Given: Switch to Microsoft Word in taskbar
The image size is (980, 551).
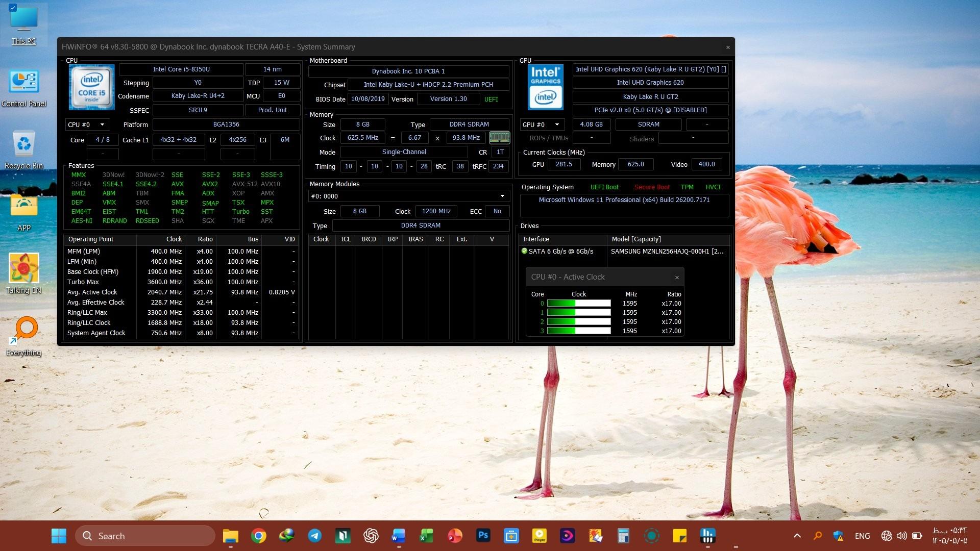Looking at the screenshot, I should [399, 536].
